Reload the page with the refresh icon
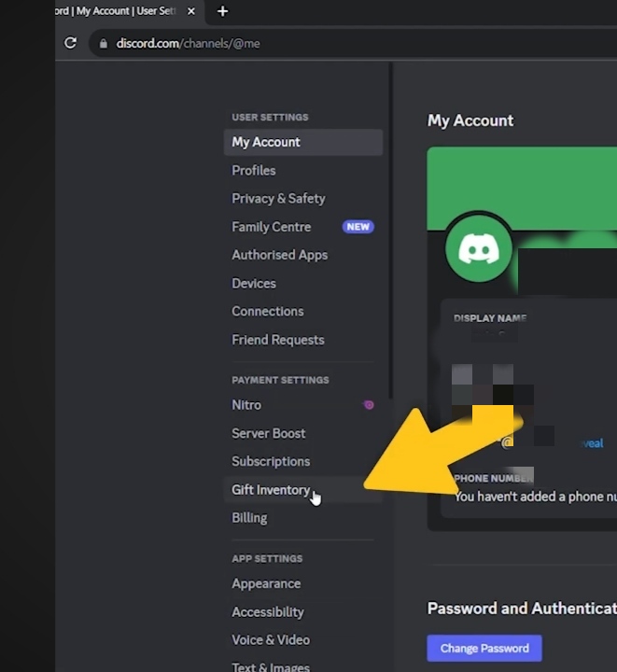 70,43
